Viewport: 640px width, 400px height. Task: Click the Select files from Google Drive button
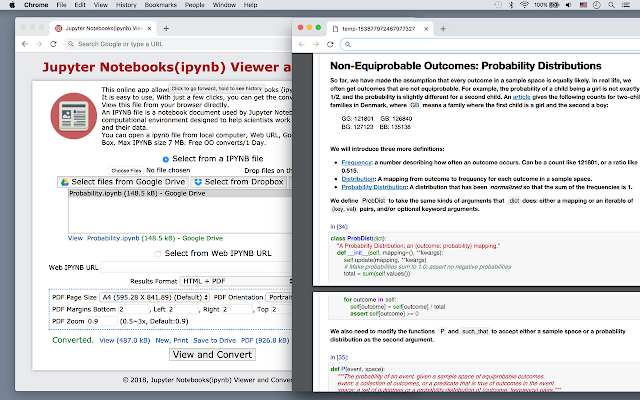(123, 182)
